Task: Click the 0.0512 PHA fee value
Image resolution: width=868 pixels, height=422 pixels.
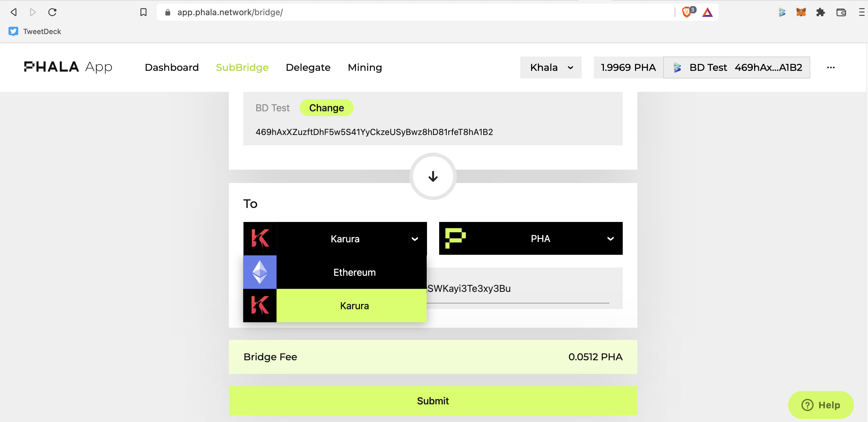Action: click(x=595, y=357)
